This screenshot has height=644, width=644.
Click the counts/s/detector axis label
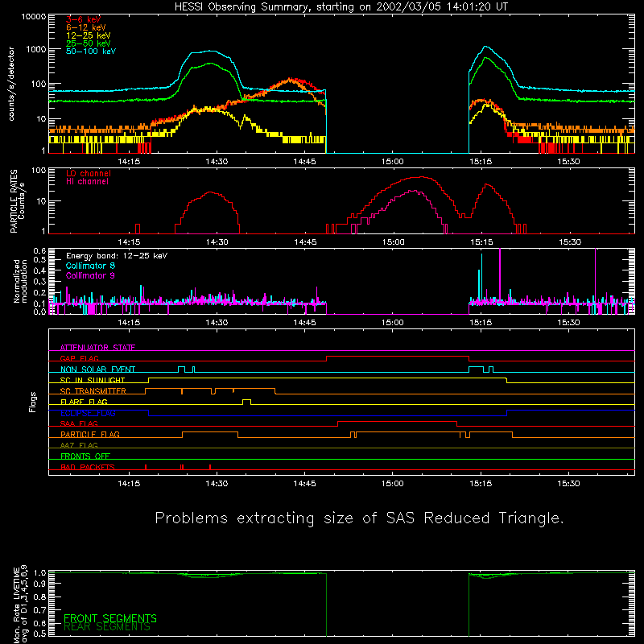(11, 84)
